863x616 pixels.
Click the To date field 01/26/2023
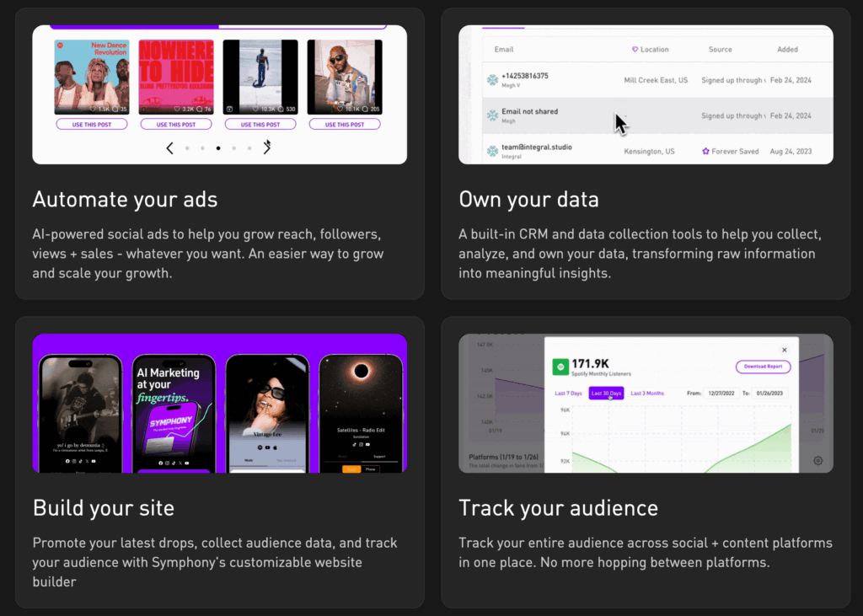click(x=770, y=394)
